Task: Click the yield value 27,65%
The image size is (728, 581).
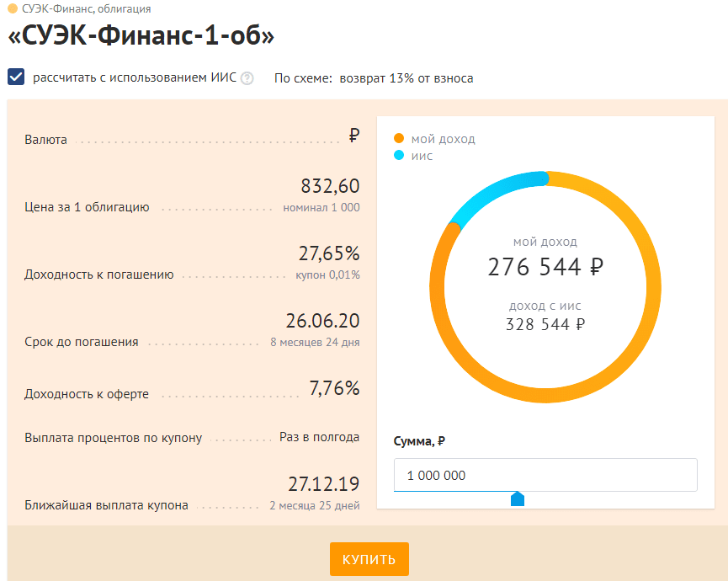Action: 329,253
